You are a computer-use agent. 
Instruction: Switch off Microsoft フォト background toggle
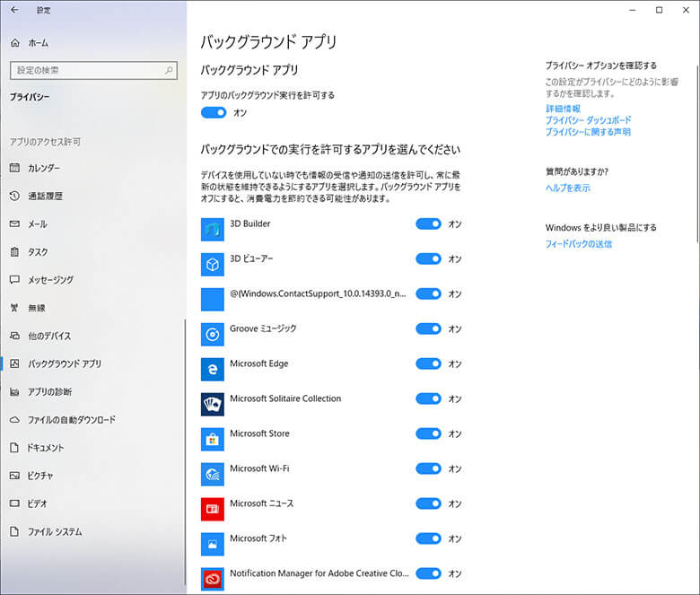click(429, 538)
